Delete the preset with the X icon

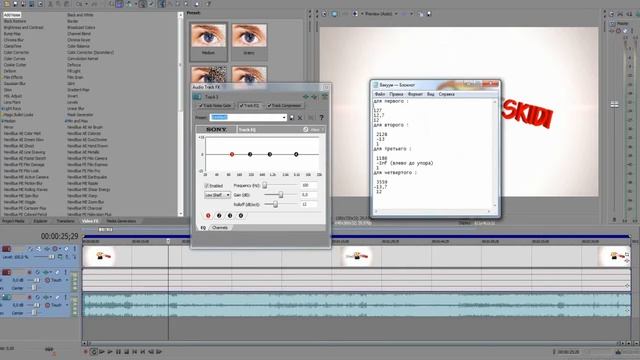[300, 118]
